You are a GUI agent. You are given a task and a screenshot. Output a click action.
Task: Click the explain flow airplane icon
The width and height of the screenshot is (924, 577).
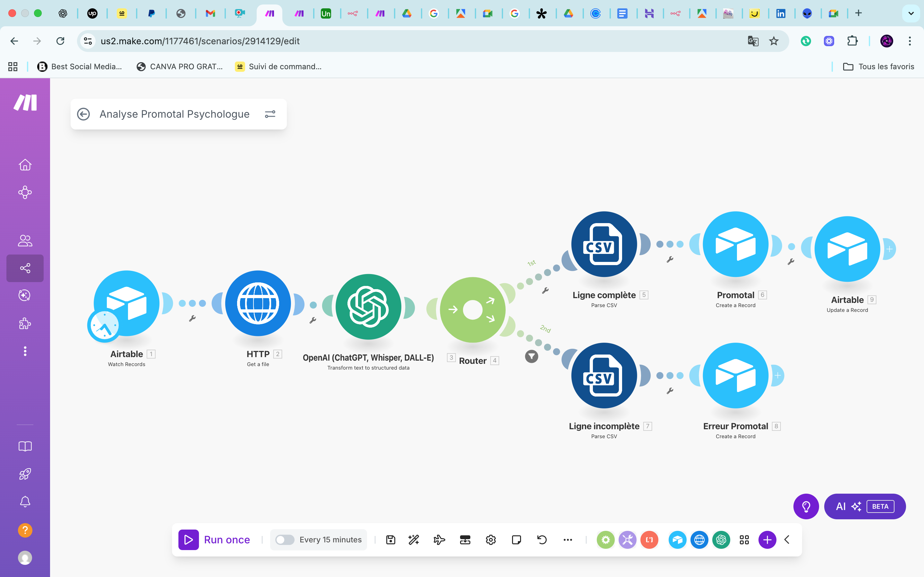click(439, 539)
